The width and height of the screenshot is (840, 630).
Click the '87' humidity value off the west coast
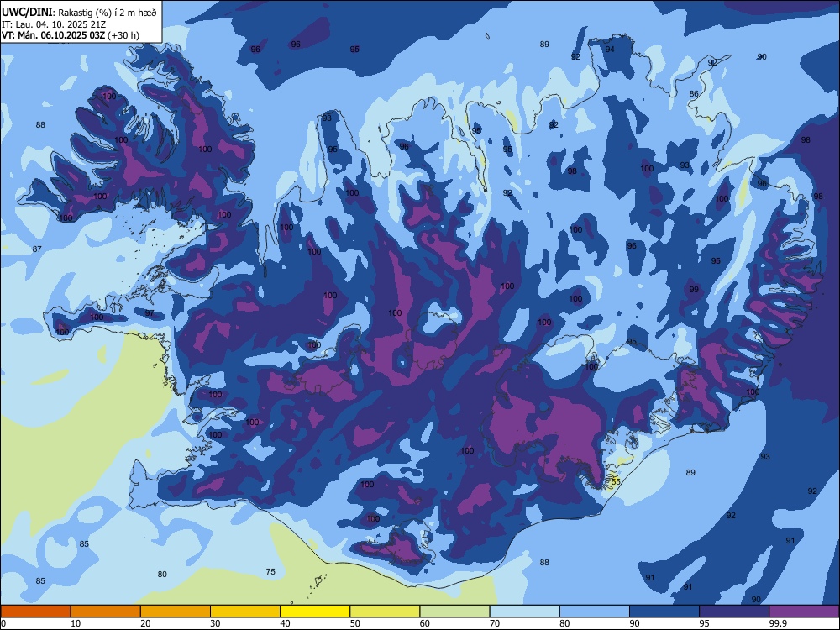pyautogui.click(x=37, y=249)
